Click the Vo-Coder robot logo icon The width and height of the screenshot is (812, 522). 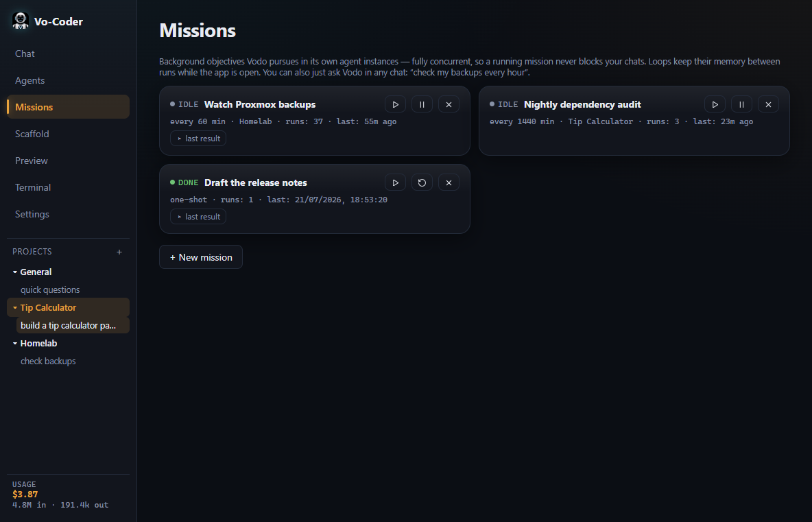pyautogui.click(x=20, y=21)
